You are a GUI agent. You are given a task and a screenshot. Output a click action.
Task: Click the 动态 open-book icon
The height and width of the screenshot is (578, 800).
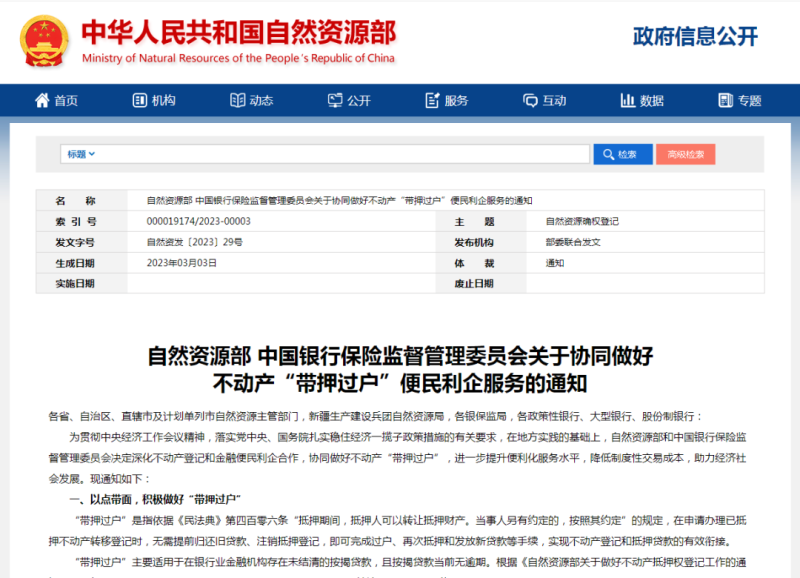point(237,100)
